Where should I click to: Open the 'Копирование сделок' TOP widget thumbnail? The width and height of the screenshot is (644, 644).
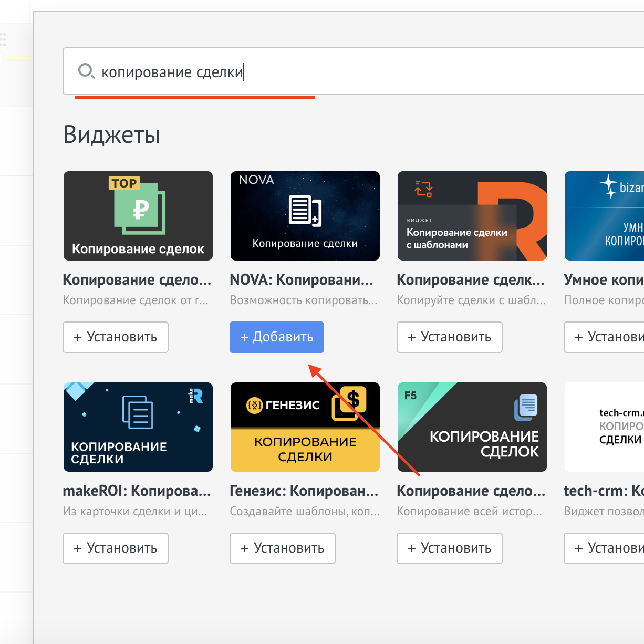pyautogui.click(x=138, y=215)
